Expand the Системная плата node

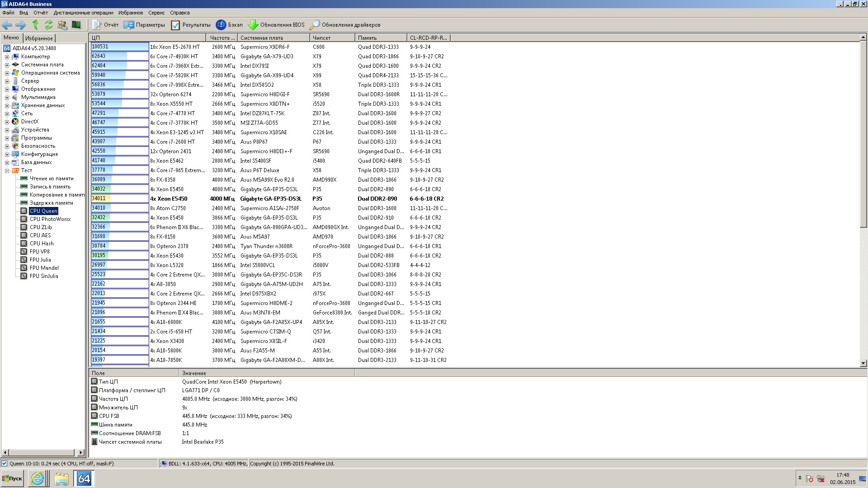pos(7,65)
